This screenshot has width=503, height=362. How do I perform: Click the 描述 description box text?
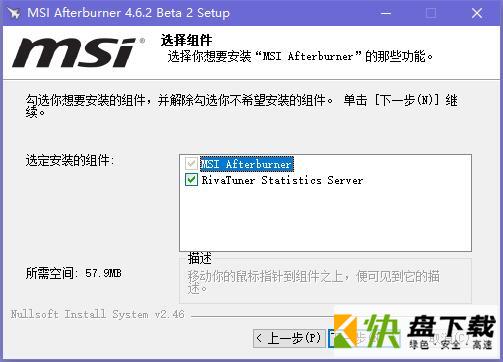(313, 282)
